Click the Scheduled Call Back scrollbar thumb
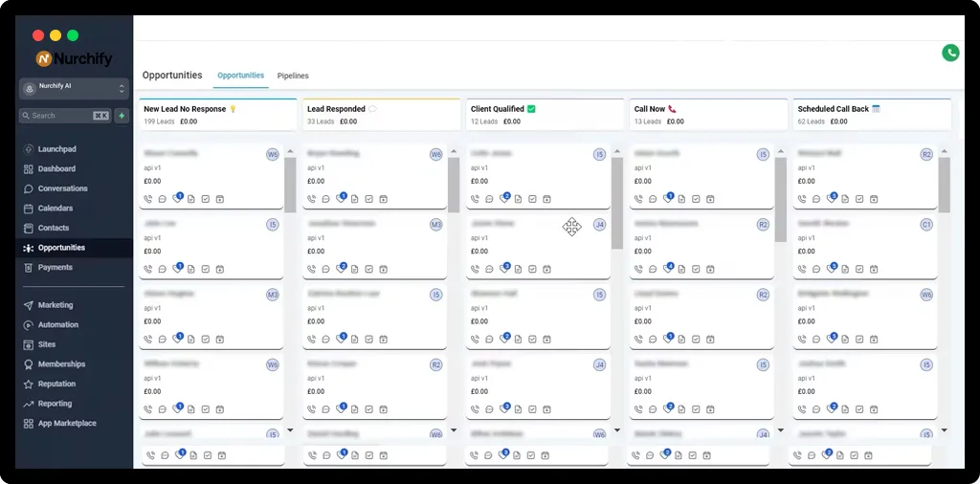 pyautogui.click(x=945, y=185)
